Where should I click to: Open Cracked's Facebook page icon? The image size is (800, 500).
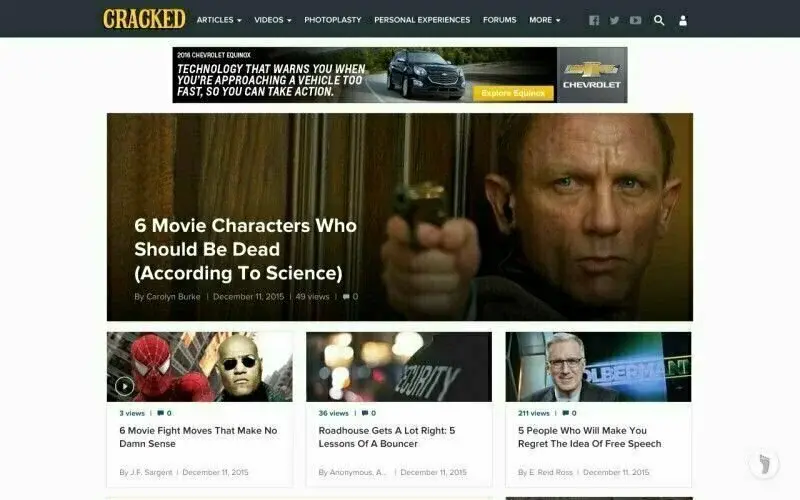(594, 20)
